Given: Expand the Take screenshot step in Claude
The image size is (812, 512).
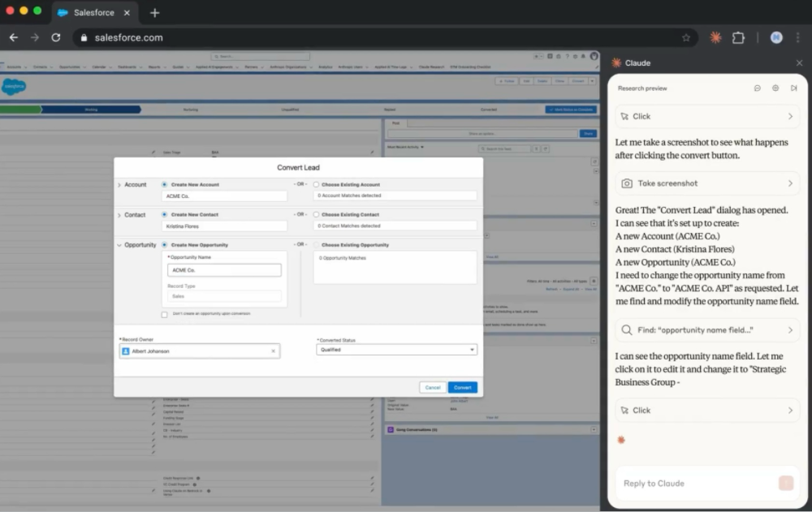Looking at the screenshot, I should click(706, 183).
